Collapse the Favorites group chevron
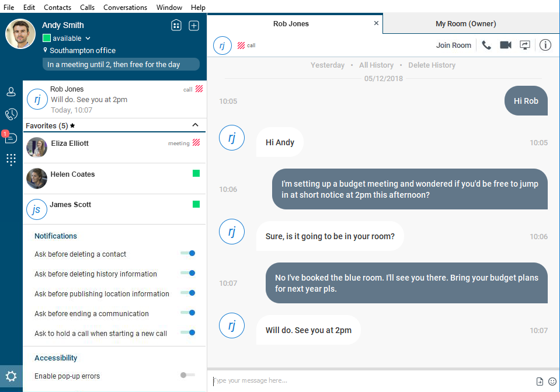 point(195,125)
